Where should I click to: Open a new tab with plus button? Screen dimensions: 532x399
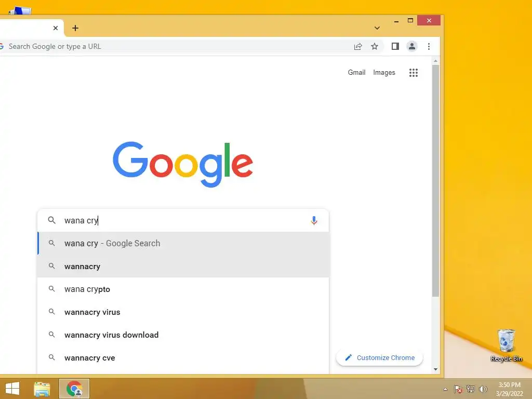(75, 28)
